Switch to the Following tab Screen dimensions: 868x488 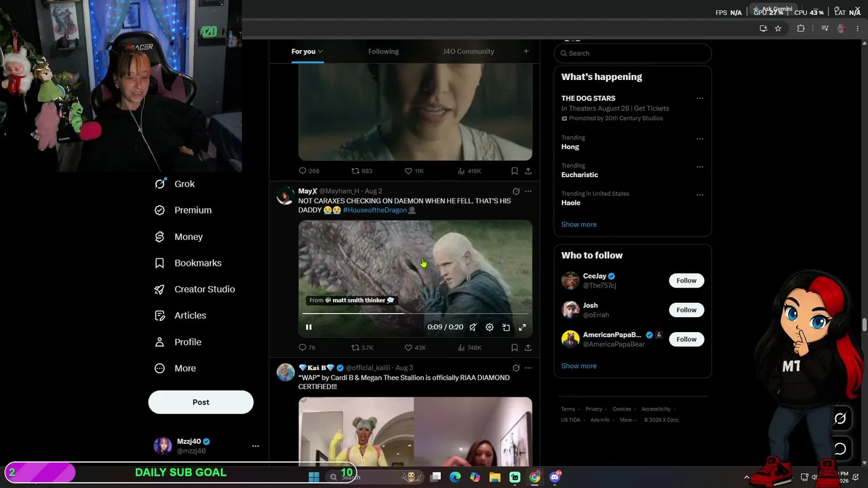[383, 52]
